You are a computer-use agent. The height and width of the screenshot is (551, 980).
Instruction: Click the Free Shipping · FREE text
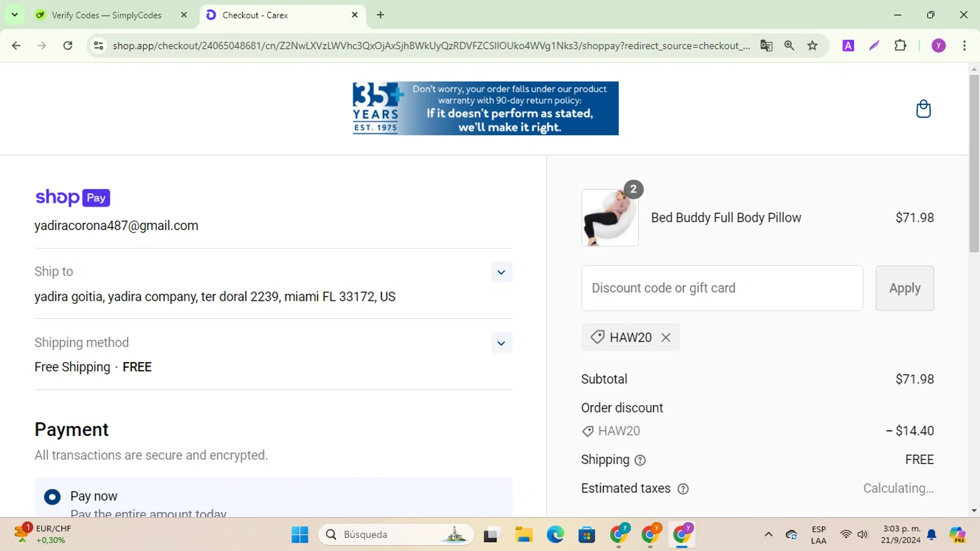click(x=93, y=367)
